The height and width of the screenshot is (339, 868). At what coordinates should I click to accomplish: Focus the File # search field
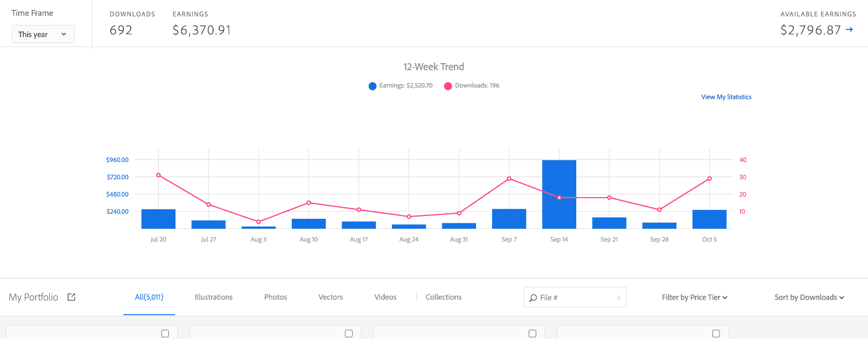pos(575,297)
